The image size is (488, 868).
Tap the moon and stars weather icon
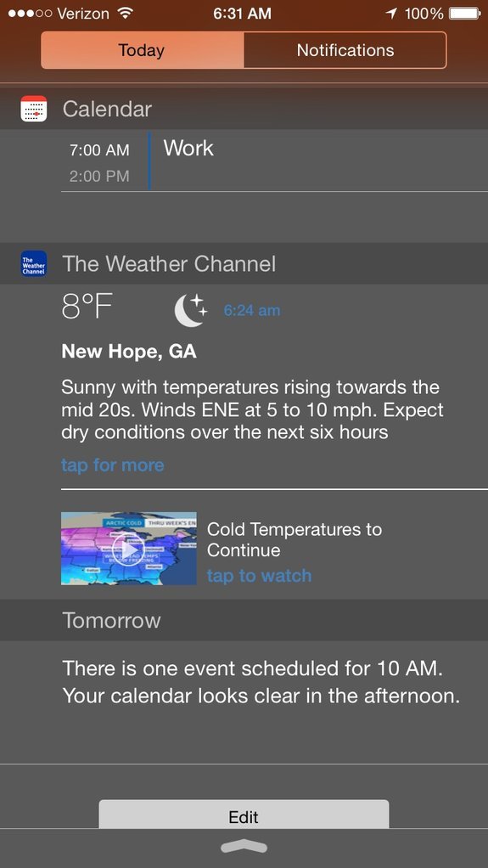click(x=191, y=310)
